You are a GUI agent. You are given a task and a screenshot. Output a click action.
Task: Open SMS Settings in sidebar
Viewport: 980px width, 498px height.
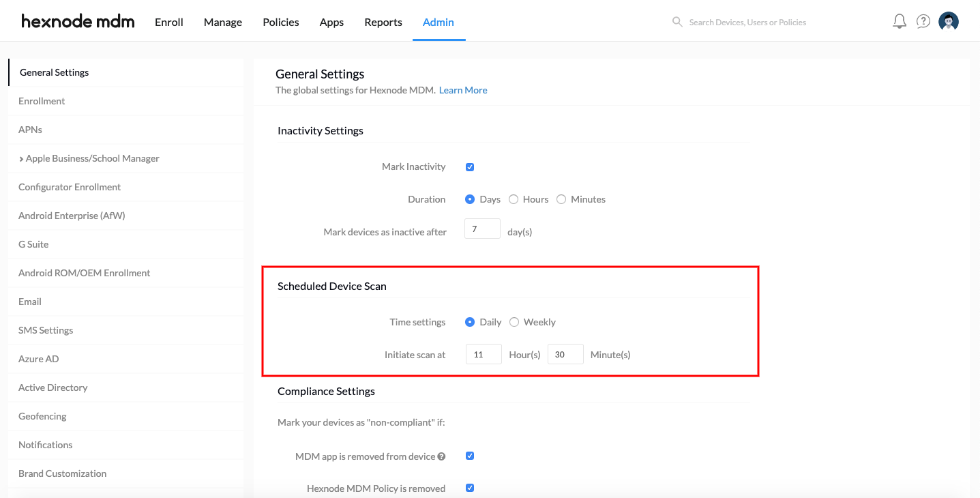click(125, 330)
